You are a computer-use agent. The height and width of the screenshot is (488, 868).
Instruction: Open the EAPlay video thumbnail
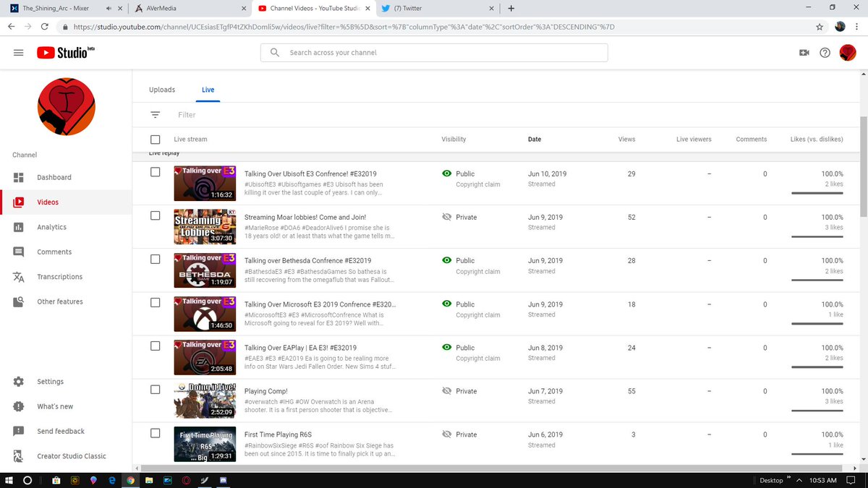205,357
